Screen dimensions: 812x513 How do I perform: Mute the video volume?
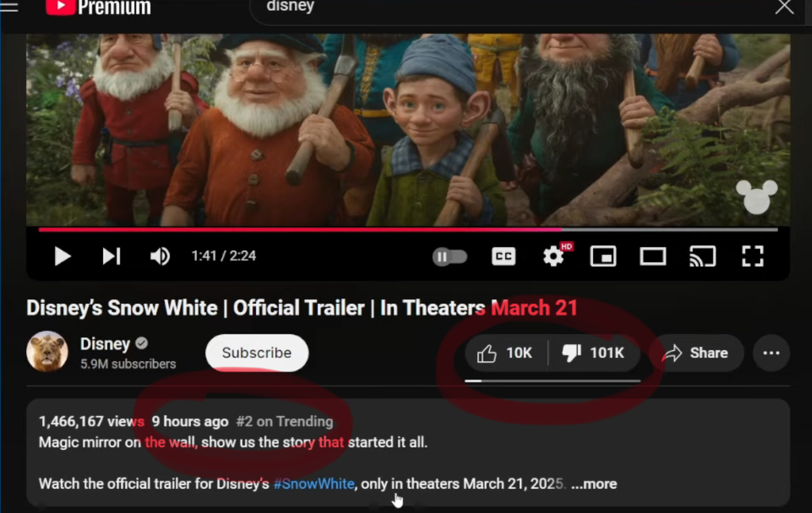tap(160, 256)
